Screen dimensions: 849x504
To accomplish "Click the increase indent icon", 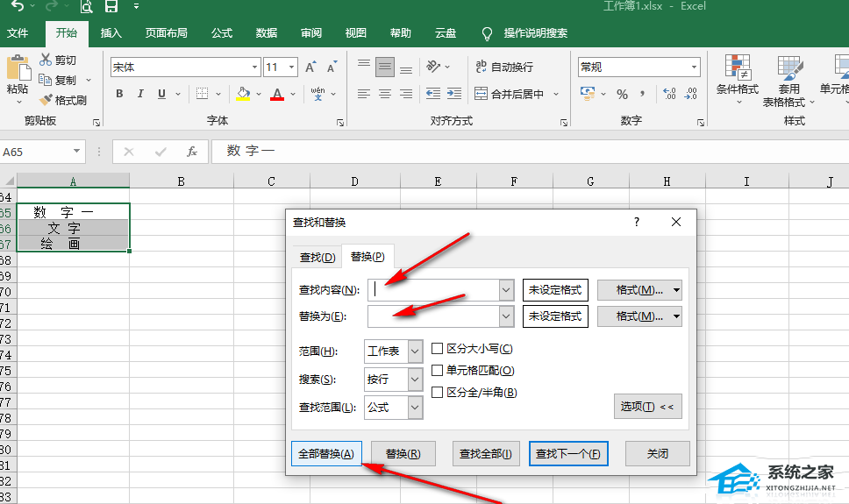I will pos(453,94).
